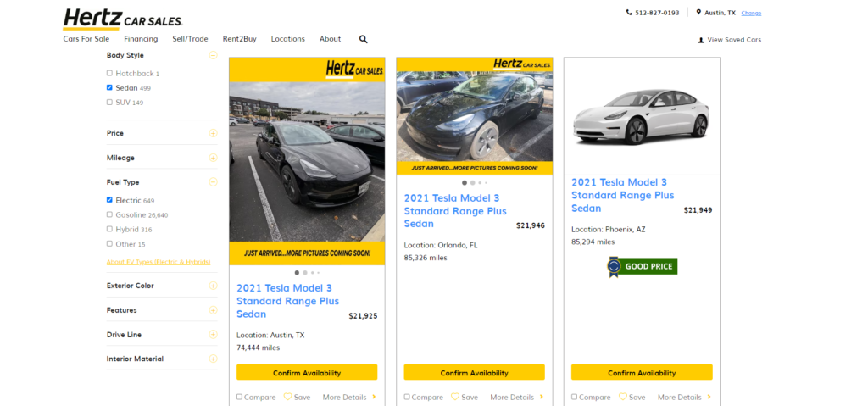The height and width of the screenshot is (406, 868).
Task: Click More Details text on Austin car
Action: 344,398
